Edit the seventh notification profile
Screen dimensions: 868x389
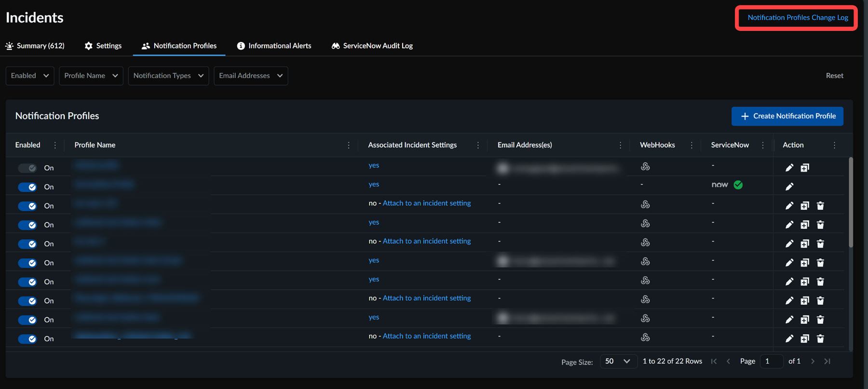pyautogui.click(x=789, y=282)
